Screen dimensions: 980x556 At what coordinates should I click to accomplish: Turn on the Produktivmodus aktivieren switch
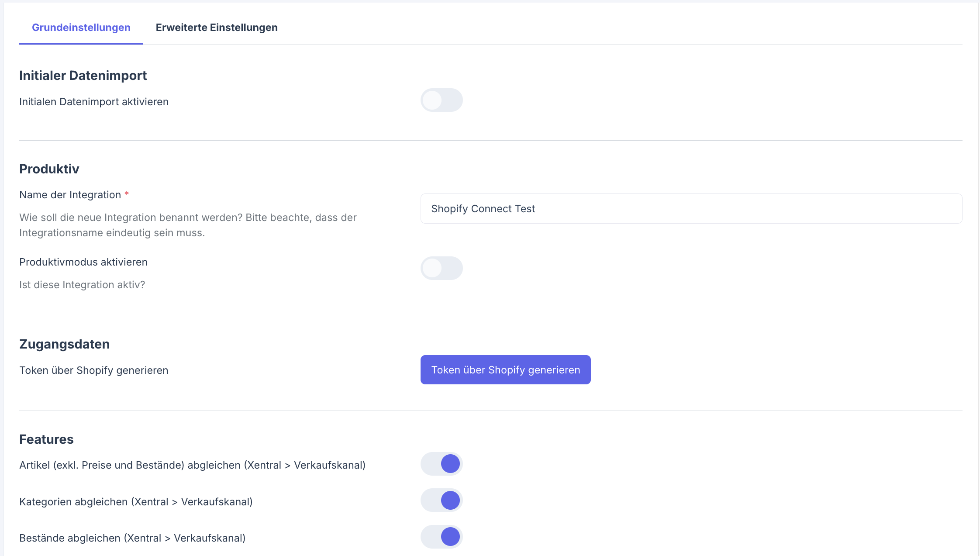442,268
